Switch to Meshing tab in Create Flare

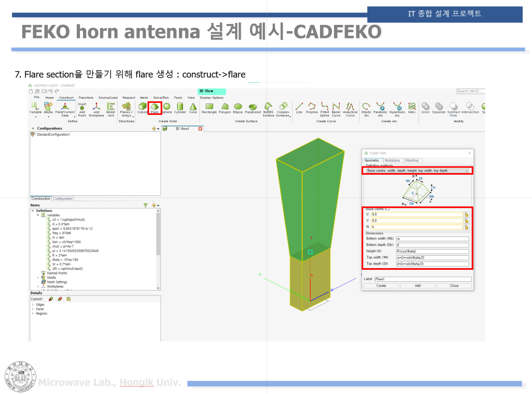tap(412, 161)
